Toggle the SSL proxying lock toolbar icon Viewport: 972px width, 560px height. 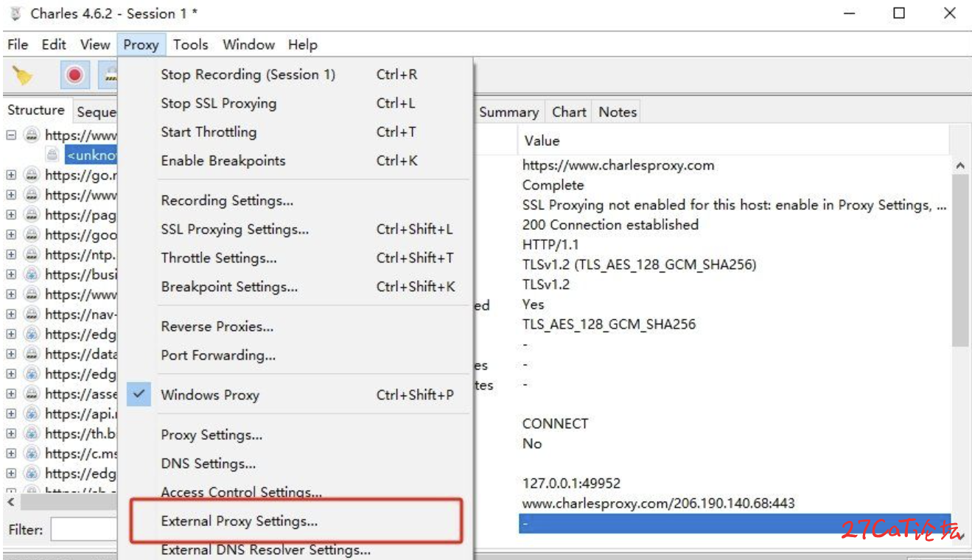[110, 74]
